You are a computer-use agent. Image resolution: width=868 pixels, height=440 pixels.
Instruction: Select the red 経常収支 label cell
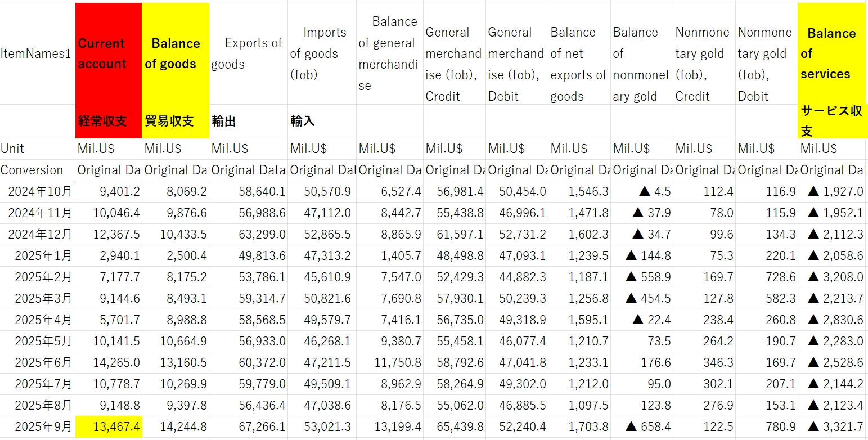pos(108,121)
